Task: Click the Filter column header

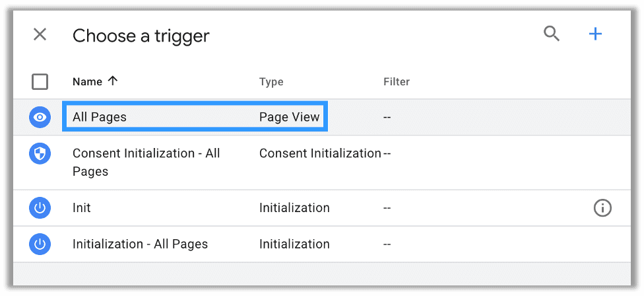Action: click(x=396, y=82)
